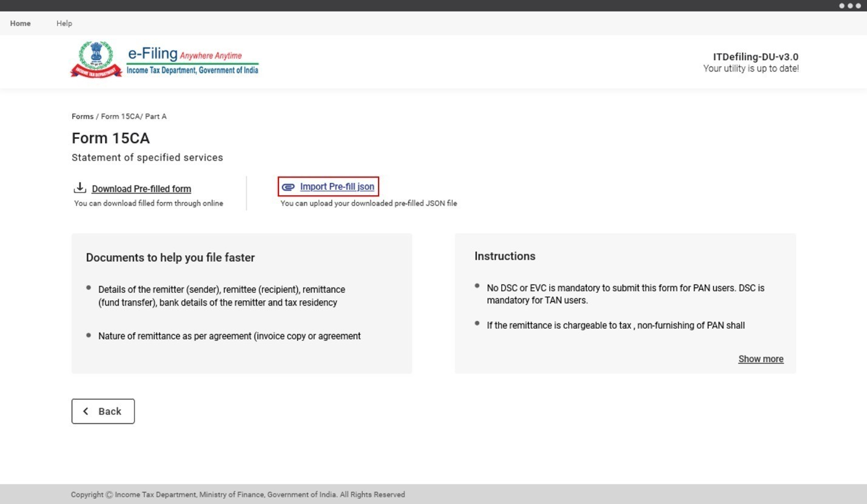The height and width of the screenshot is (504, 867).
Task: Open Download Pre-filled form link
Action: [x=141, y=189]
